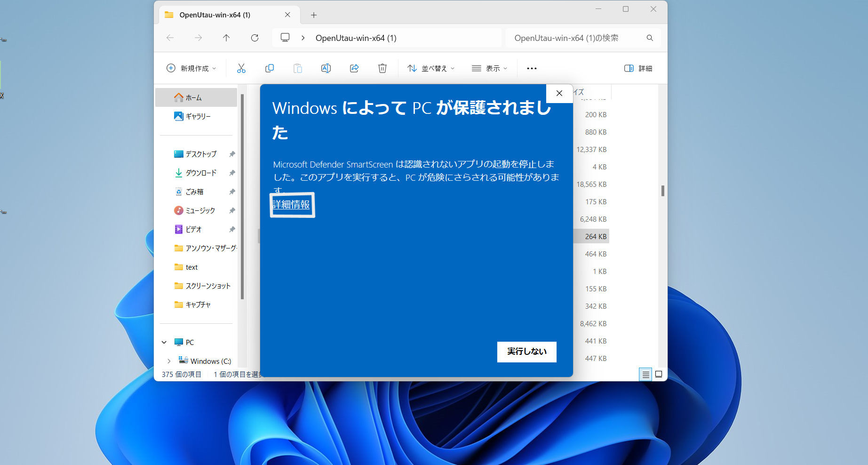Click the 12,337 KB file size cell

[591, 149]
